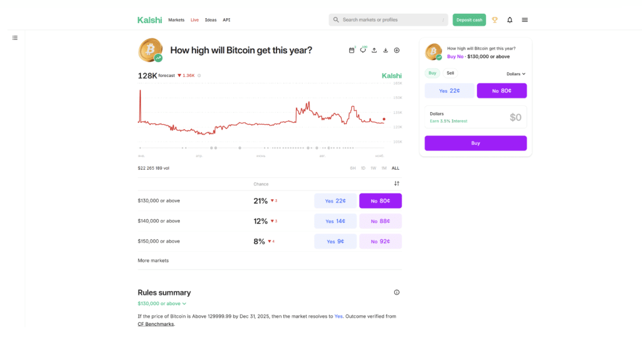Click the rules summary info icon

point(397,293)
